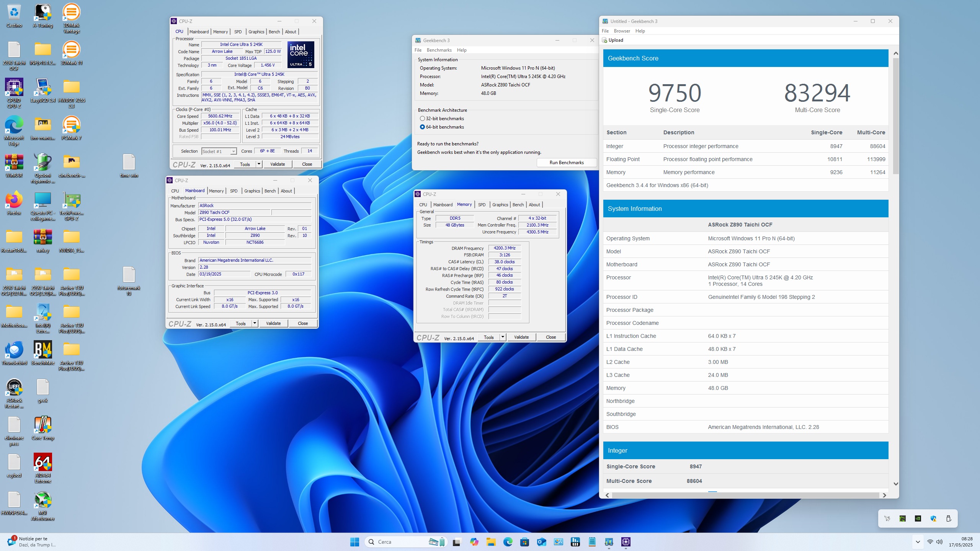
Task: Open the Benchmarks menu in Geekbench 3
Action: (x=439, y=50)
